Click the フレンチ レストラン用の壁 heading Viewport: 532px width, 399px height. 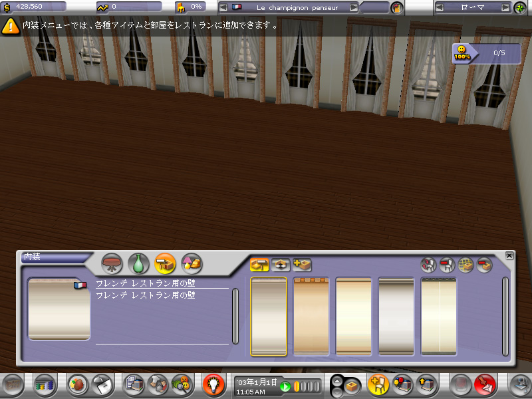point(146,283)
